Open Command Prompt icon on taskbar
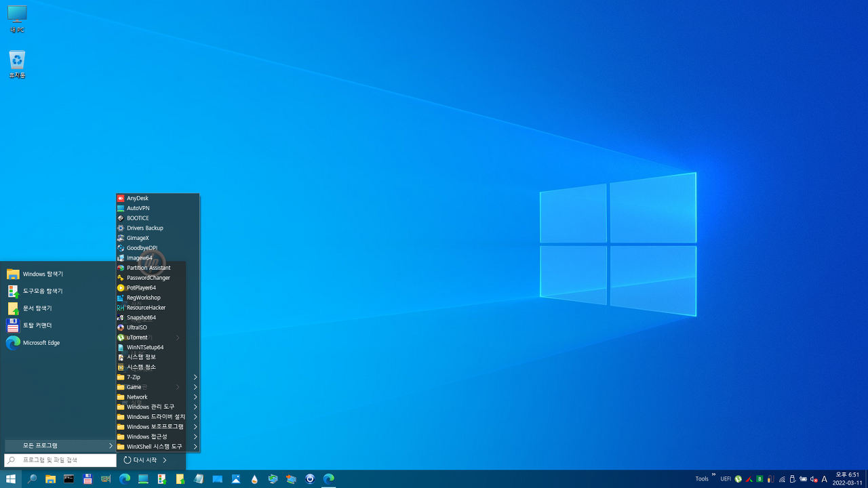This screenshot has width=868, height=488. tap(68, 479)
